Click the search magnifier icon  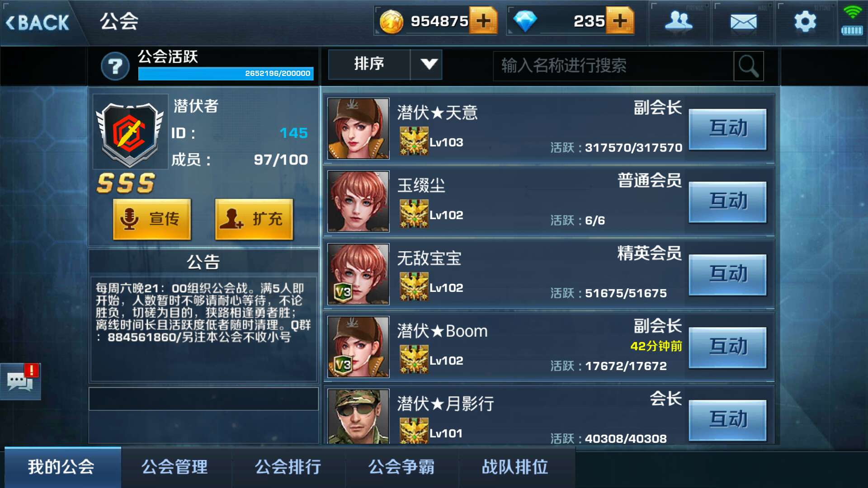pyautogui.click(x=749, y=66)
